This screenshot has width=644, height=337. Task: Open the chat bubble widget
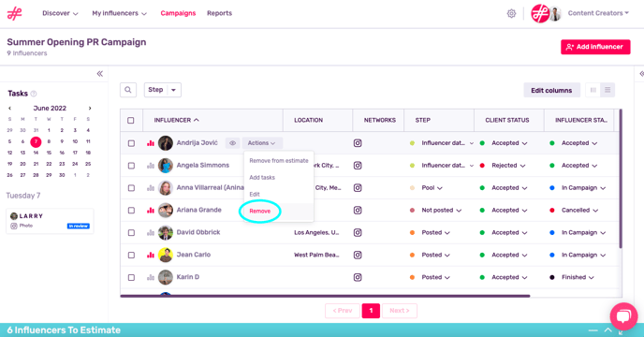(623, 316)
